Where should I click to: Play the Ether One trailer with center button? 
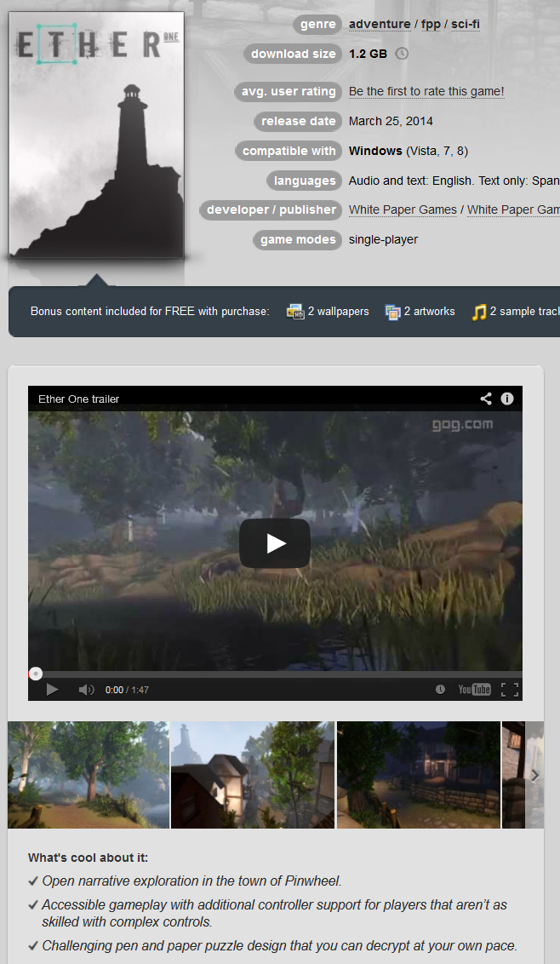click(275, 543)
